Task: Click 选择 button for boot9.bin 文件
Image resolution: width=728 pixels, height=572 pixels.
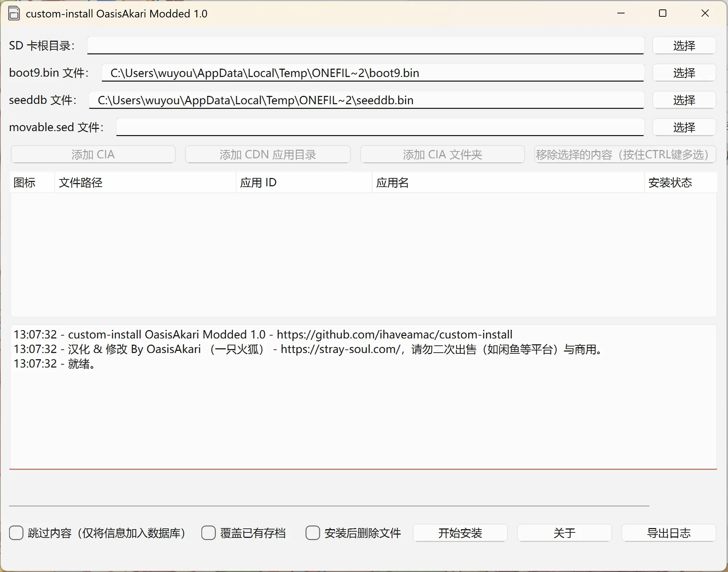Action: pos(684,73)
